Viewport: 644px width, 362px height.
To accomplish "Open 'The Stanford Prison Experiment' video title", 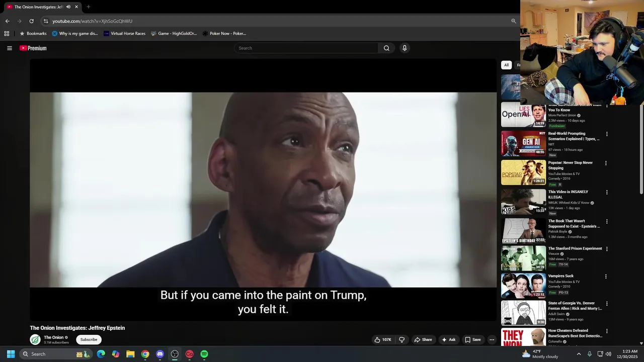I will [575, 248].
